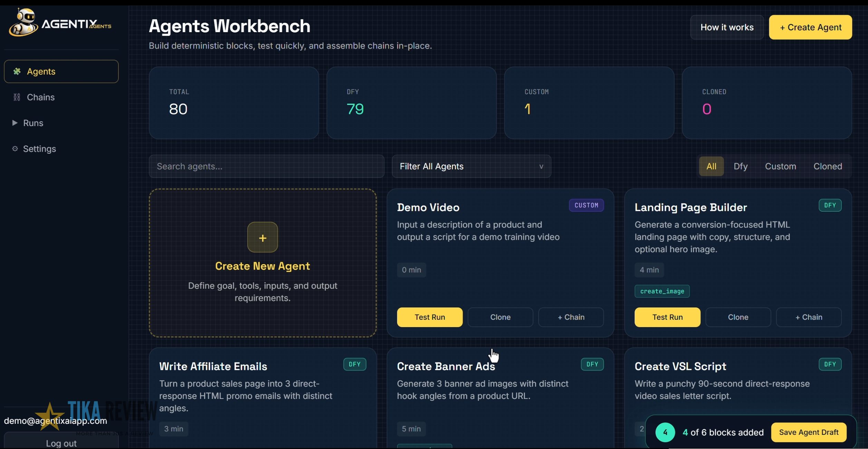Click the 0 min label on Demo Video card

411,270
